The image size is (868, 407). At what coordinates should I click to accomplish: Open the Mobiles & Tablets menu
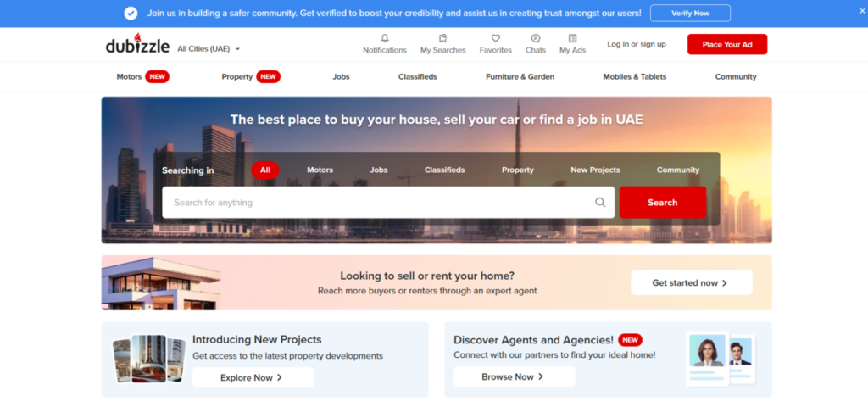coord(634,77)
